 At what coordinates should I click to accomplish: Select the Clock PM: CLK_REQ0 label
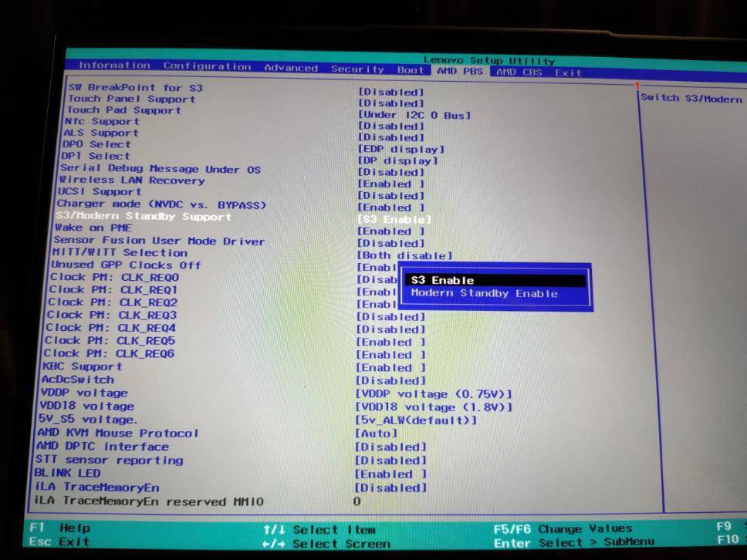[114, 277]
